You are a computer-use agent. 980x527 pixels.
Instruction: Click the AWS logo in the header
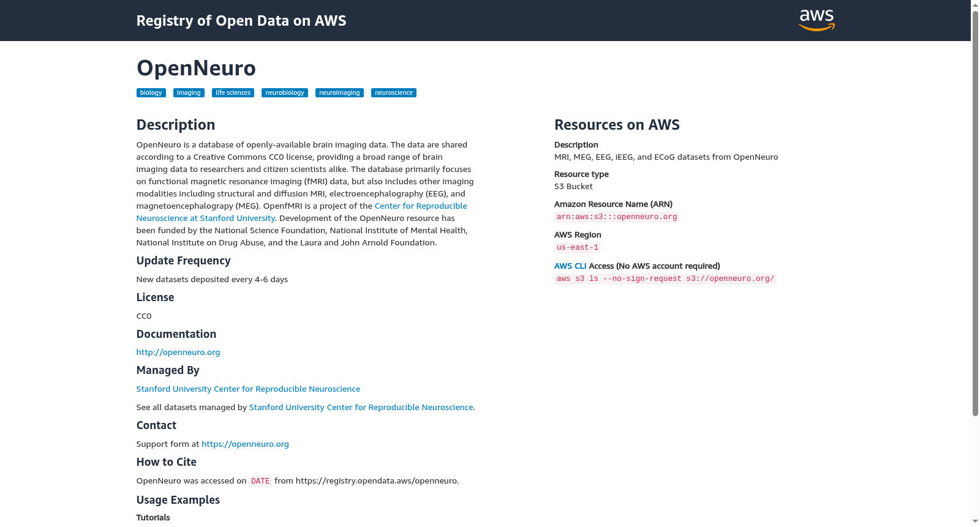click(x=816, y=20)
